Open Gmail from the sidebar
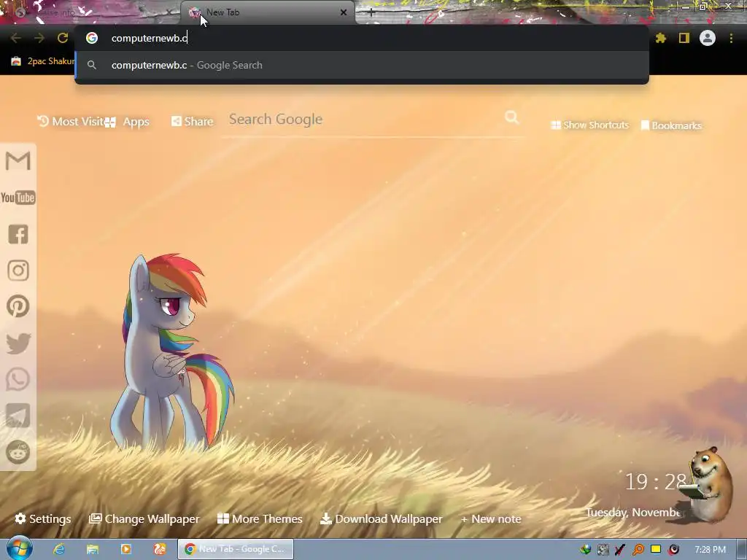The image size is (747, 560). 18,160
